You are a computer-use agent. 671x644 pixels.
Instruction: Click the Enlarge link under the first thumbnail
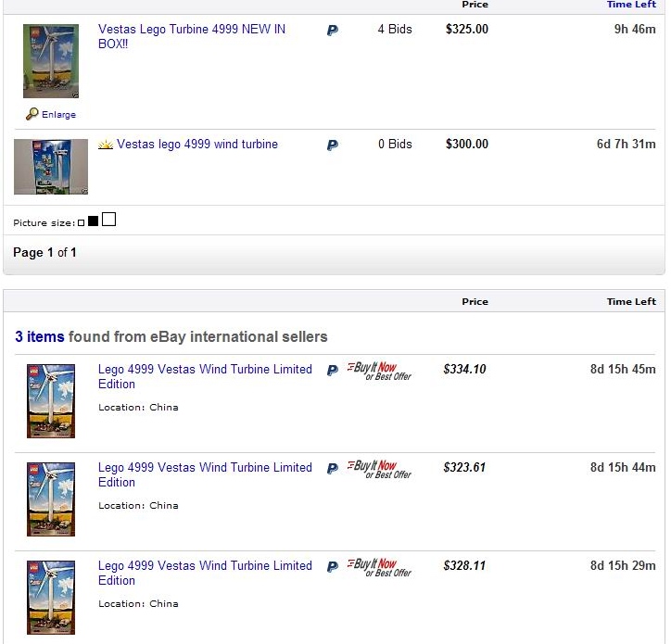[58, 115]
